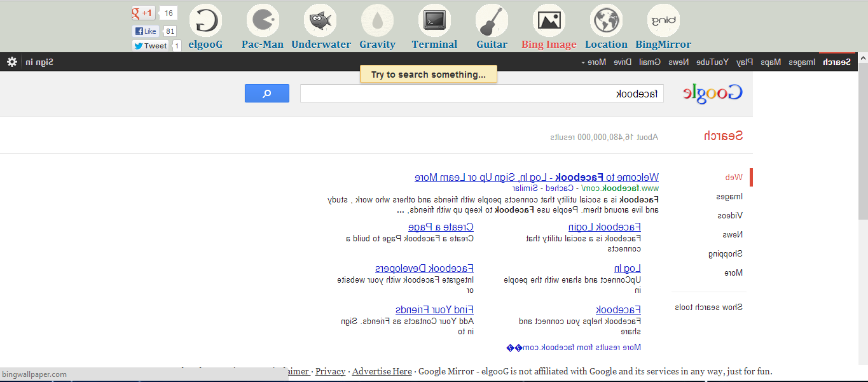The image size is (868, 382).
Task: Open the elgooG mirror icon
Action: point(206,20)
